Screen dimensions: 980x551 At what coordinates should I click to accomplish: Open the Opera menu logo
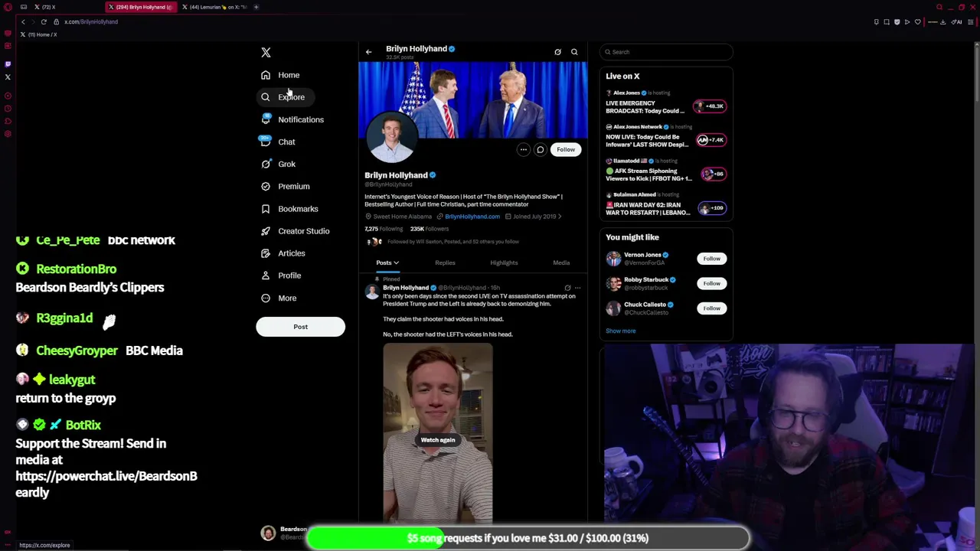[x=8, y=7]
